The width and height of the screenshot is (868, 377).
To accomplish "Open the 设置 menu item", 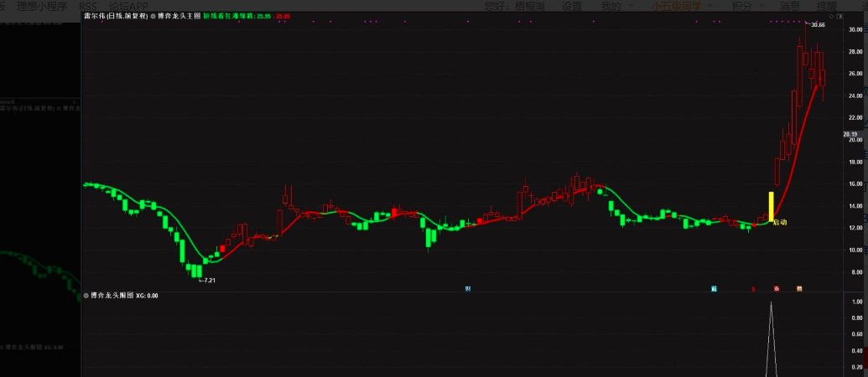I will click(571, 7).
